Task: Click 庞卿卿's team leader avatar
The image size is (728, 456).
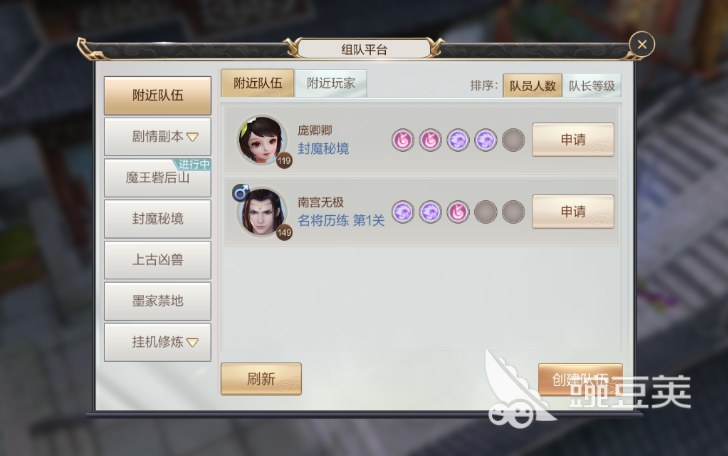Action: tap(262, 140)
